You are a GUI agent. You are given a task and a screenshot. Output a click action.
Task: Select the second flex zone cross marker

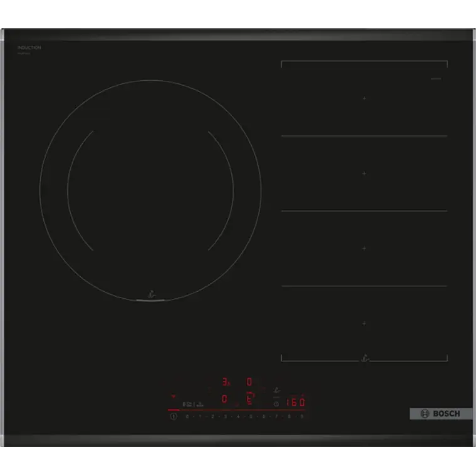364,173
